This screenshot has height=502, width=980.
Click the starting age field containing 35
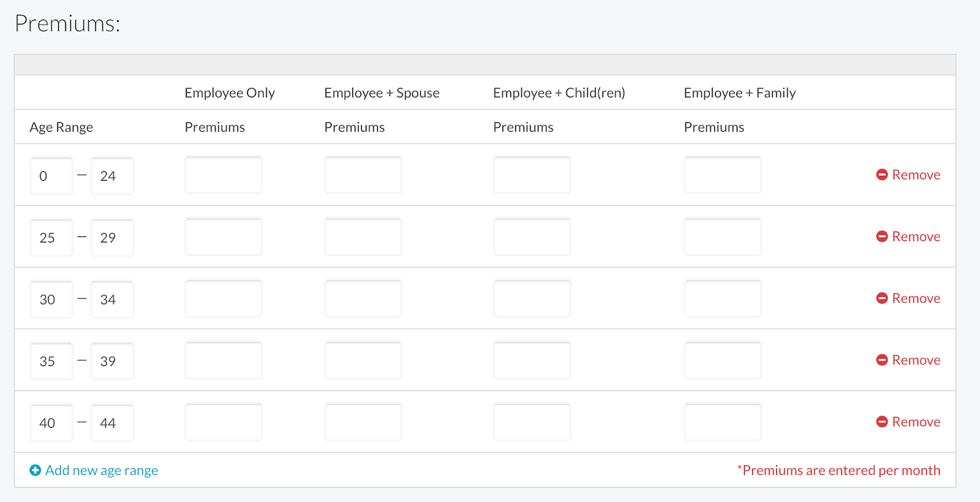pyautogui.click(x=51, y=361)
